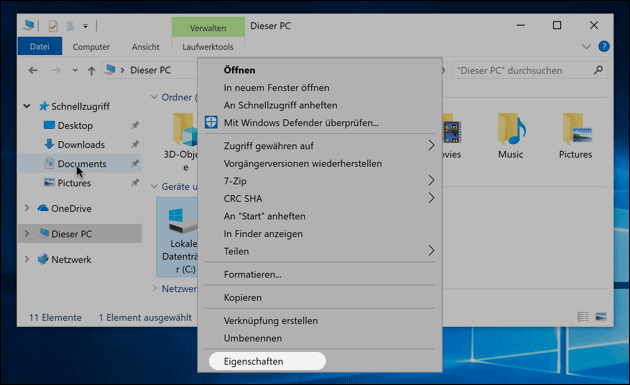Collapse the Geräte group header
630x385 pixels.
tap(154, 186)
